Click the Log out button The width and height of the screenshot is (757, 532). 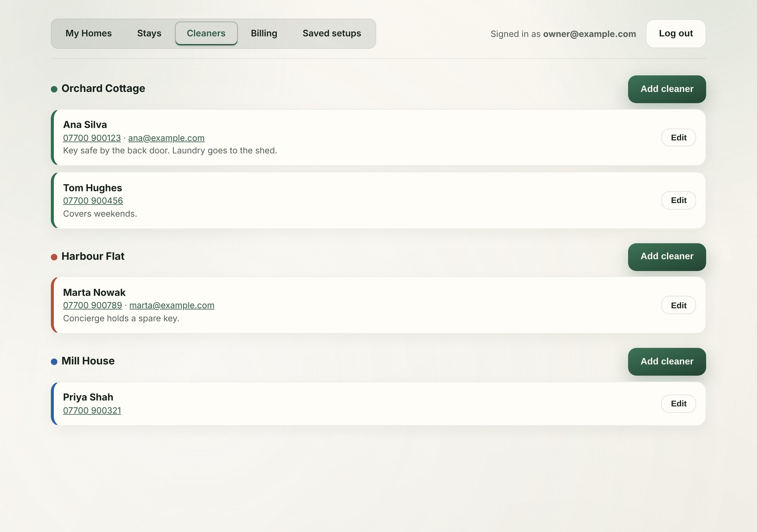[676, 34]
